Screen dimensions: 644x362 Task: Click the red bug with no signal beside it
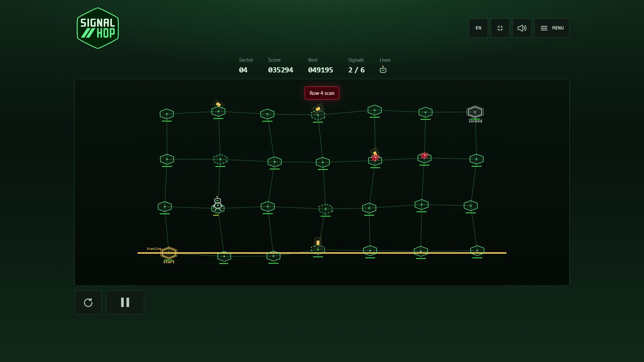coord(424,156)
